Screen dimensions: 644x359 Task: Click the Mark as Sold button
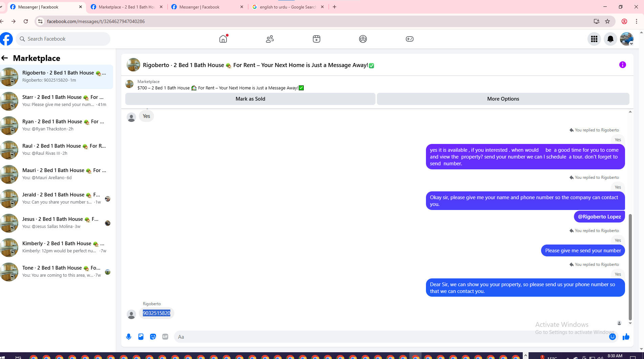pyautogui.click(x=250, y=99)
